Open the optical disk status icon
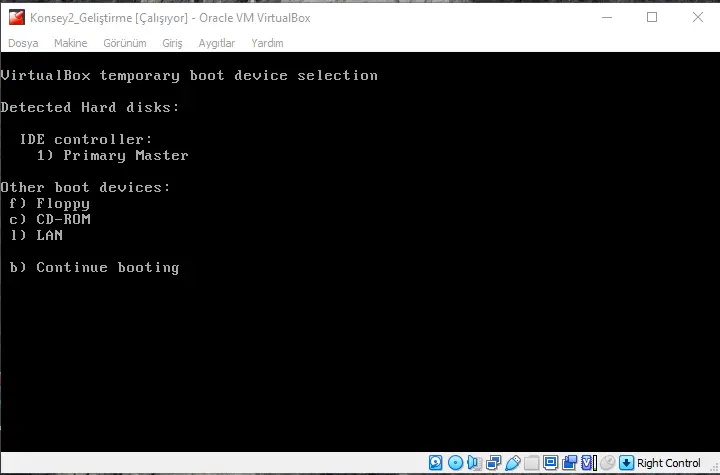 point(455,463)
